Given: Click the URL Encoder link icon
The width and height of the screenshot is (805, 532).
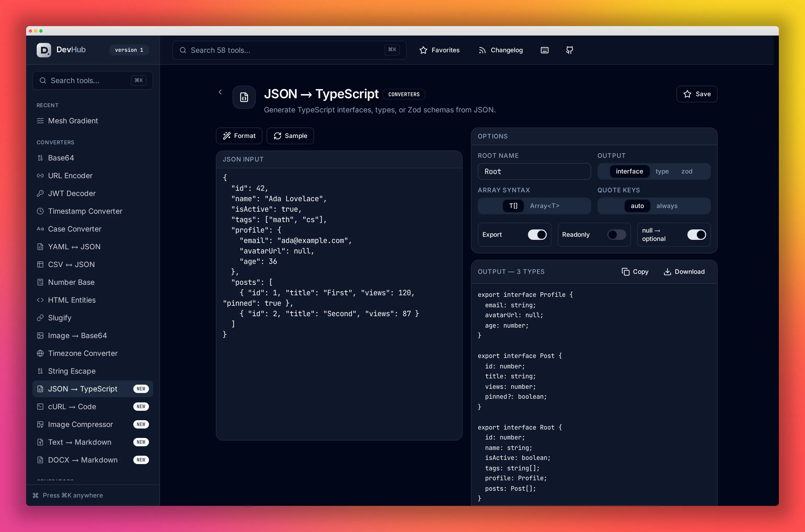Looking at the screenshot, I should 40,175.
